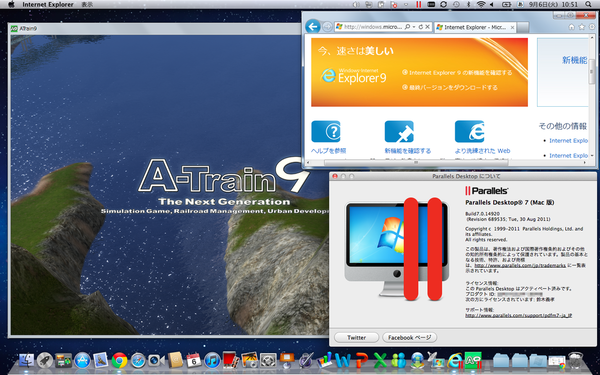This screenshot has width=600, height=375.
Task: Open address bar autocomplete dropdown arrow
Action: point(414,27)
